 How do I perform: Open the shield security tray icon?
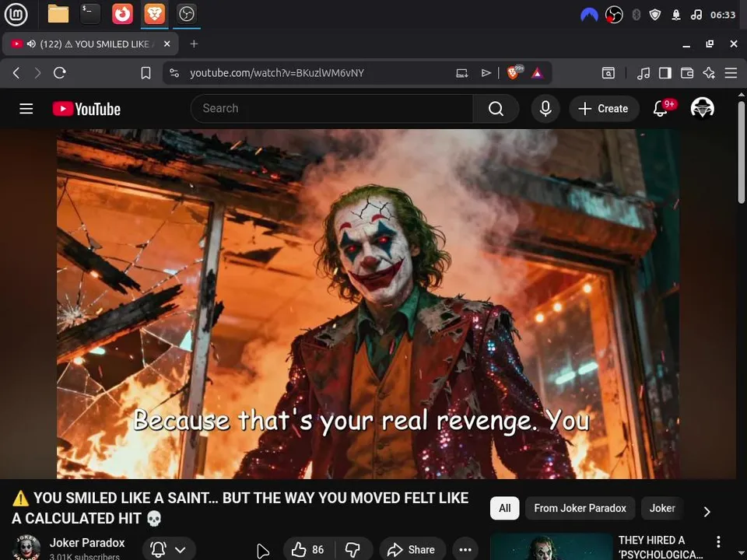pyautogui.click(x=655, y=15)
